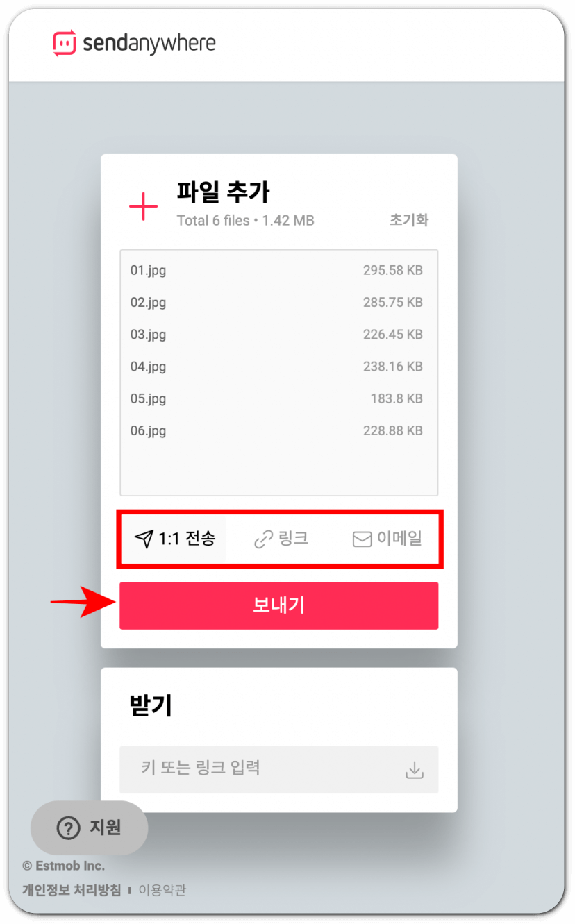Click the chain link icon
Screen dimensions: 575x924
pyautogui.click(x=263, y=539)
